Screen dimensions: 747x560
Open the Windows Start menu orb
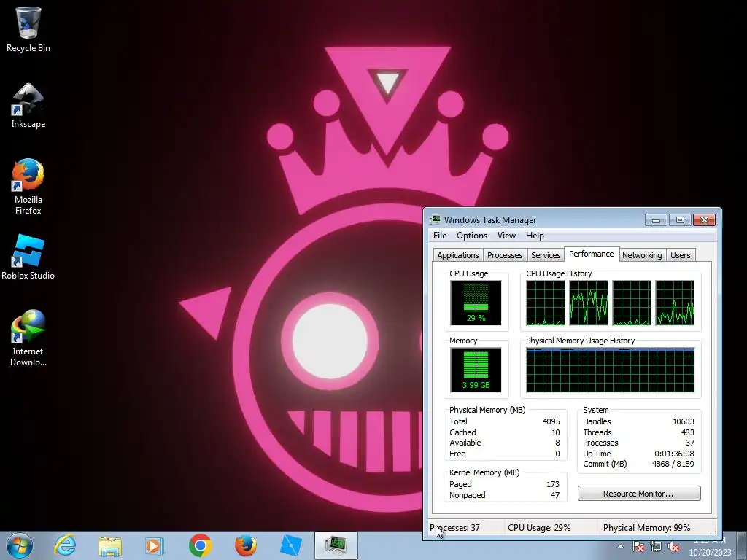tap(20, 545)
